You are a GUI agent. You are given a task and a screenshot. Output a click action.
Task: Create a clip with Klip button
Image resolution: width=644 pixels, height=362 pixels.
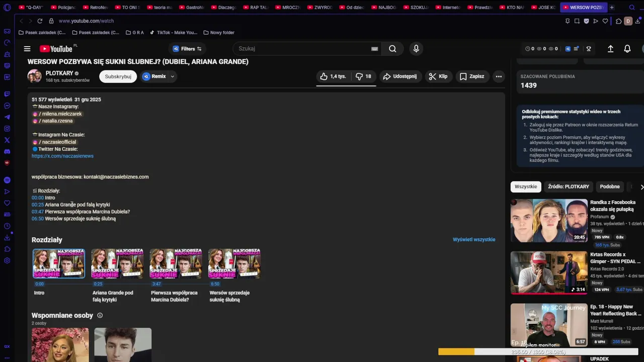[438, 76]
